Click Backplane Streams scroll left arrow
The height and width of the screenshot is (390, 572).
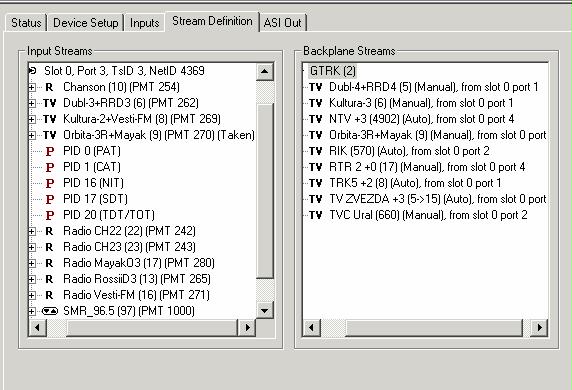[x=312, y=328]
